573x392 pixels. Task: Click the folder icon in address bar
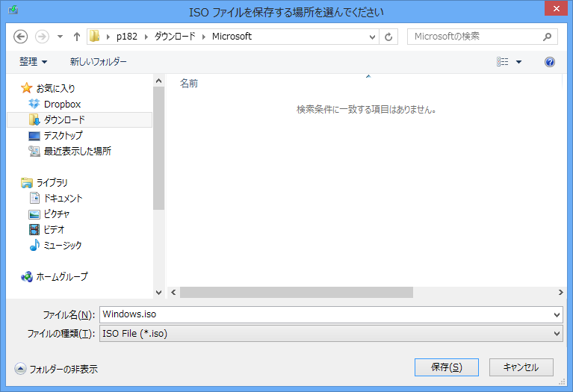pos(95,36)
